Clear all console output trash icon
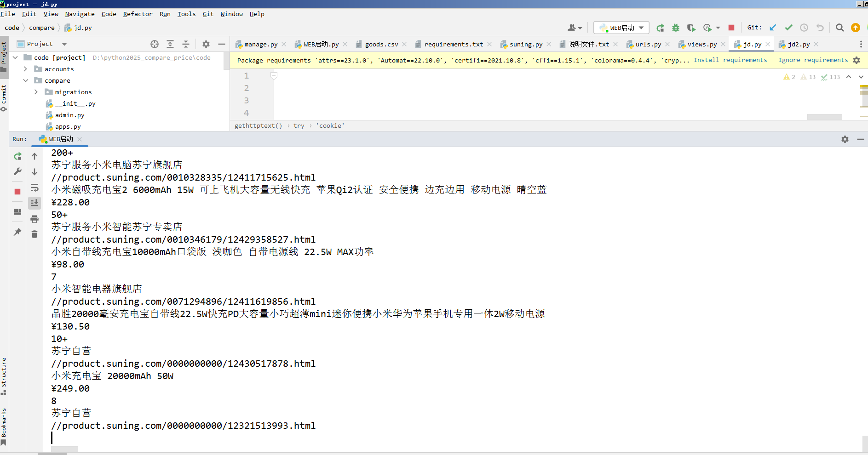 [34, 234]
